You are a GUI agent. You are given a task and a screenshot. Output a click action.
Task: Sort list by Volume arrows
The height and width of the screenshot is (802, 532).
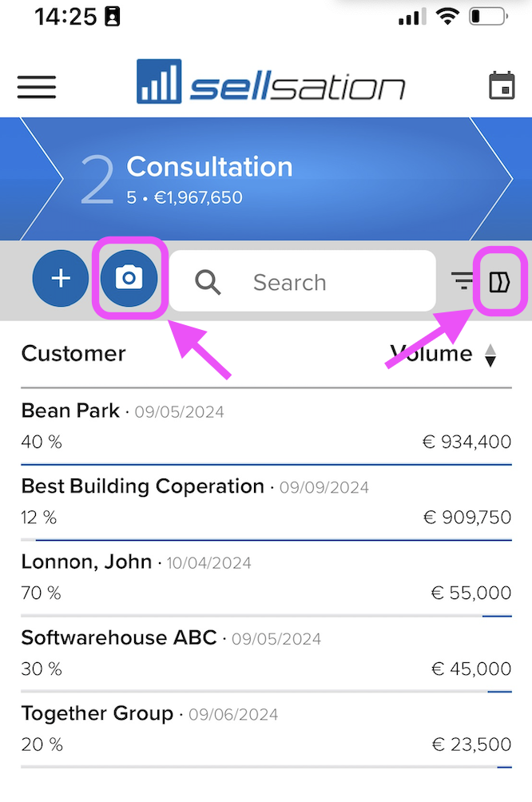coord(490,355)
